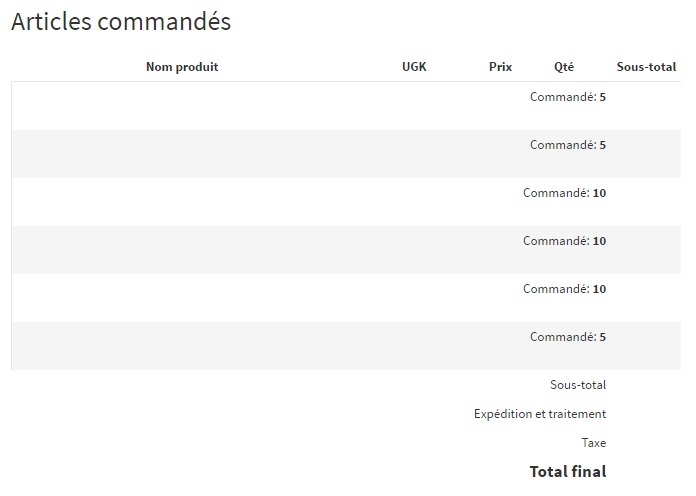This screenshot has width=696, height=496.
Task: Select the bold quantity 10 in the third row
Action: 599,193
